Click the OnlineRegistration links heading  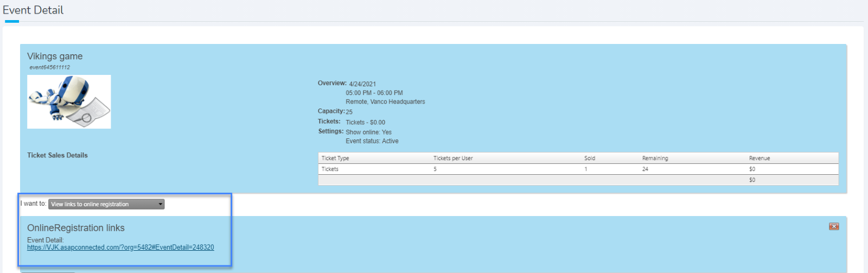point(76,228)
